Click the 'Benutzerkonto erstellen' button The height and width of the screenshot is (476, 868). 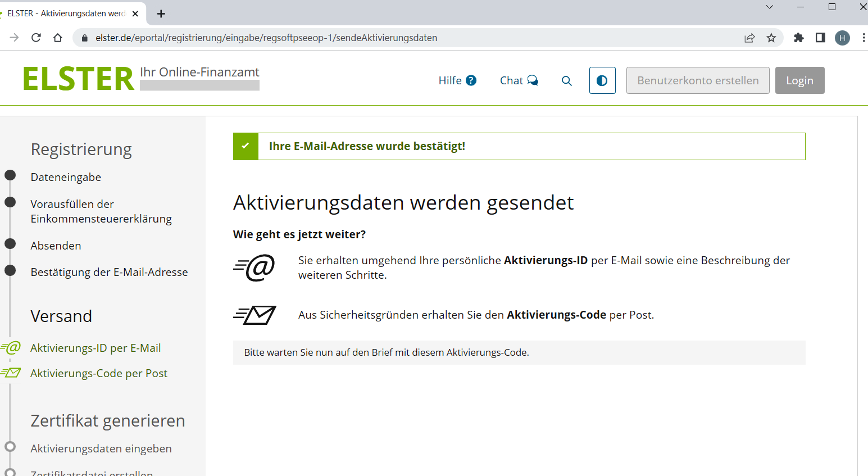[698, 80]
